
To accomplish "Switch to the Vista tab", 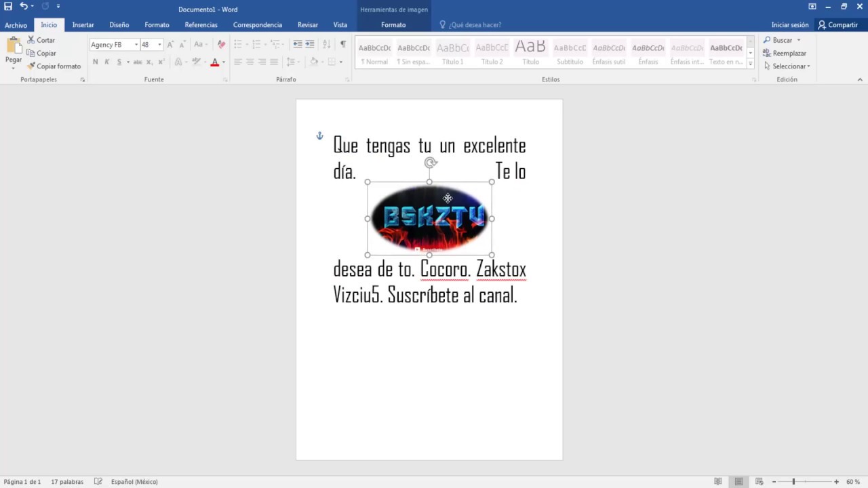I will coord(340,25).
